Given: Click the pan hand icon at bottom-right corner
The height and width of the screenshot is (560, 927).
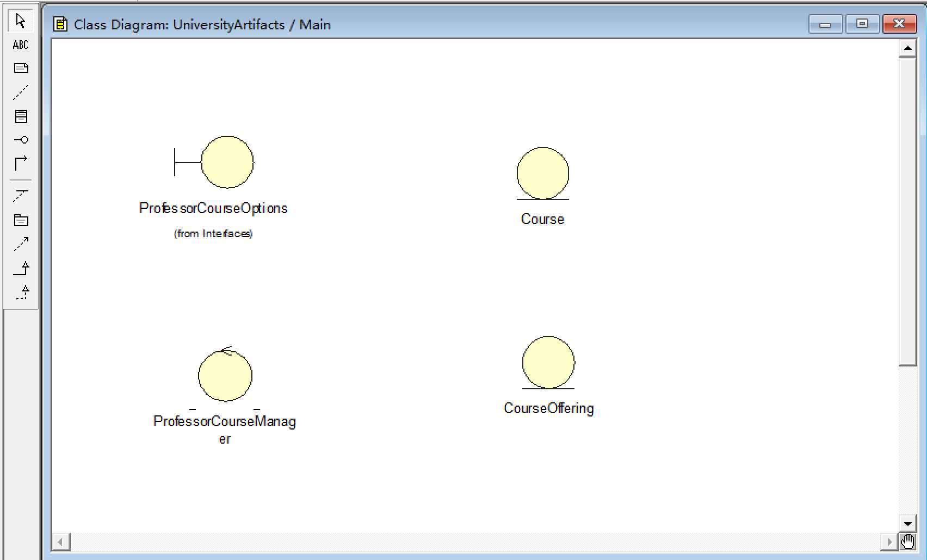Looking at the screenshot, I should tap(907, 542).
